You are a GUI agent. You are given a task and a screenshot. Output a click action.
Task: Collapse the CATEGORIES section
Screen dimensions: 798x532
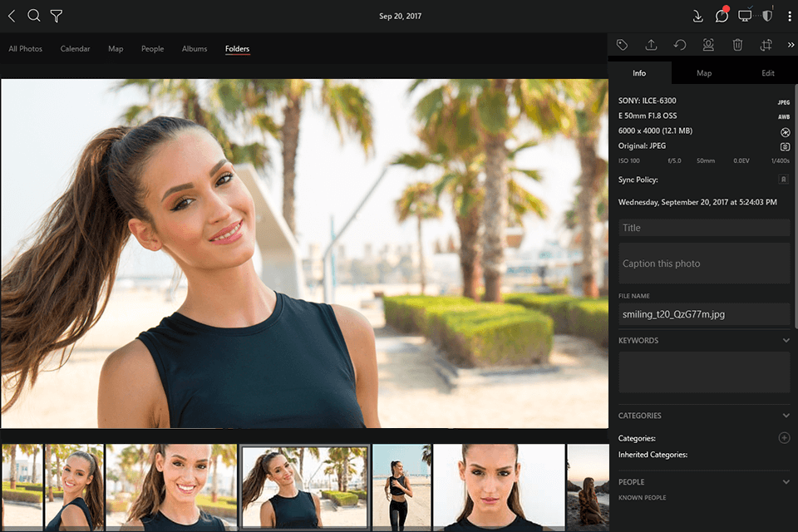[x=786, y=416]
